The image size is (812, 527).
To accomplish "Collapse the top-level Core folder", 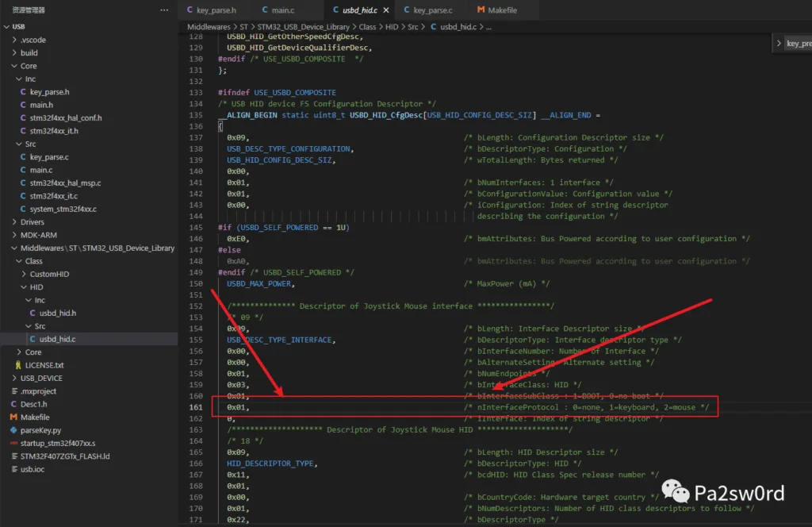I will pos(14,66).
